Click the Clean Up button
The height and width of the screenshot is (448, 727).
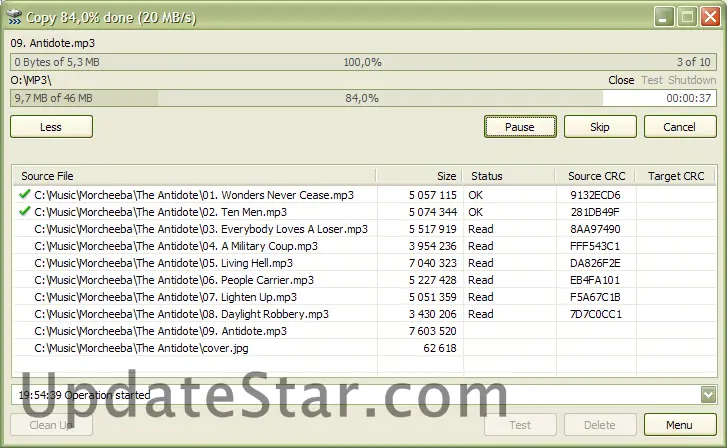tap(51, 425)
